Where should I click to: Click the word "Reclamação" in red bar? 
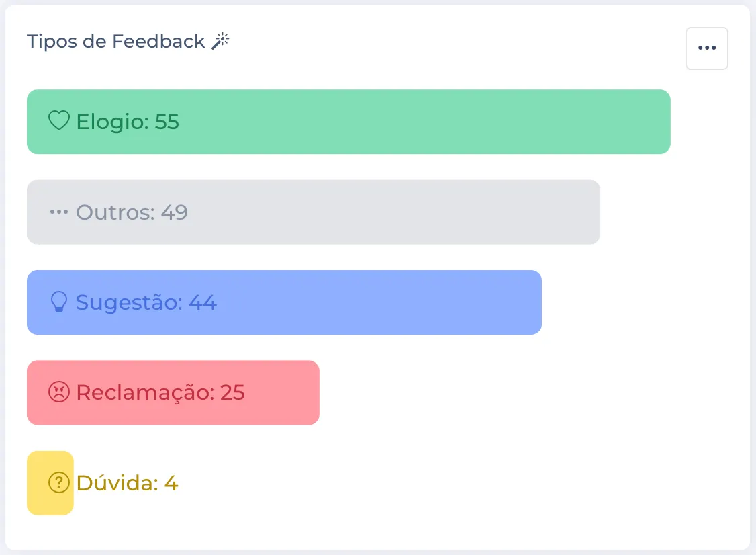click(x=144, y=392)
